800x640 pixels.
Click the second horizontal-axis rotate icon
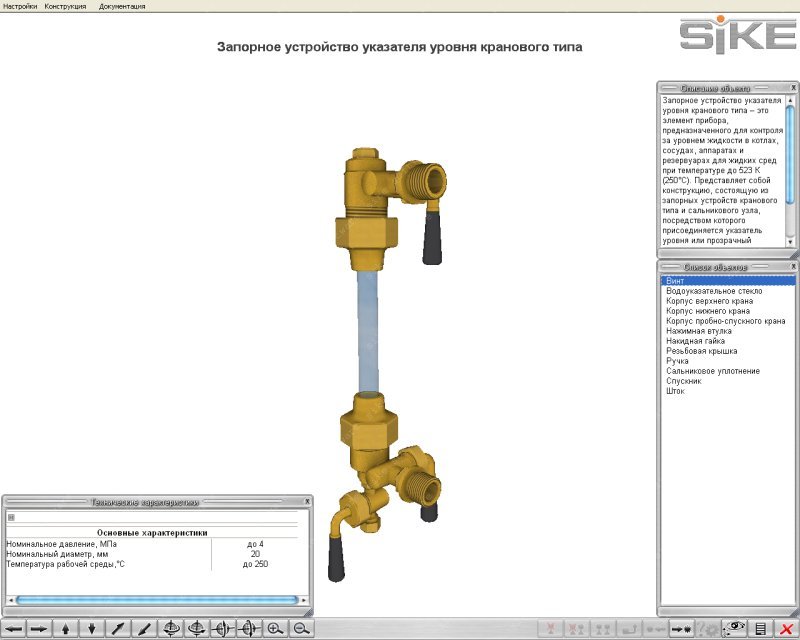[x=249, y=629]
